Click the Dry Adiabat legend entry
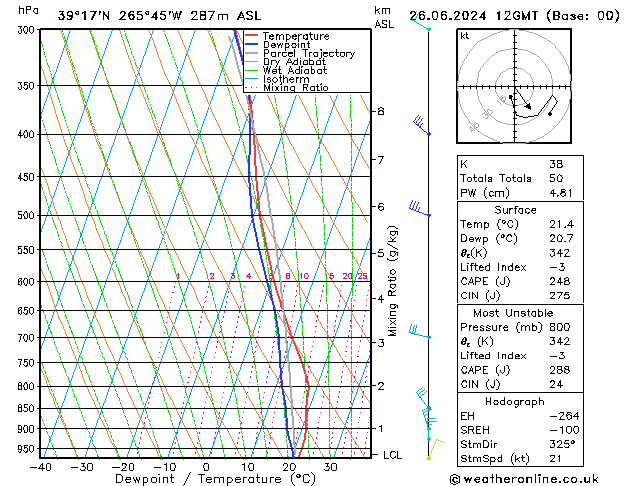 pos(286,62)
